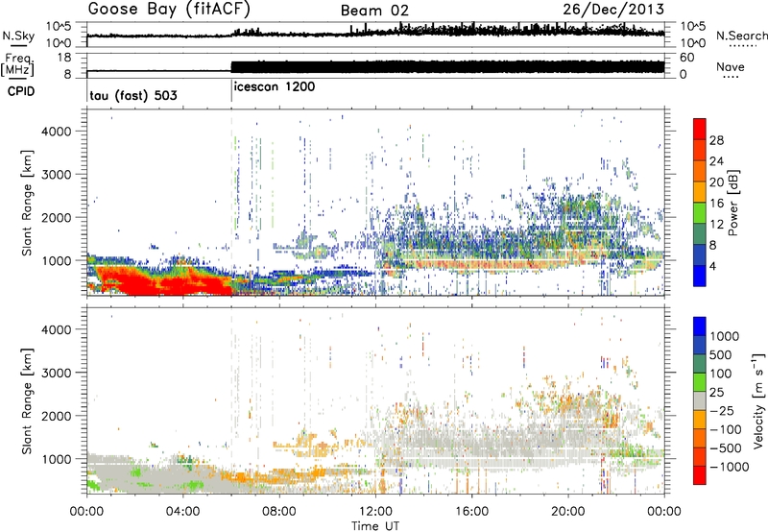Click the '-500' Velocity colorbar label
Screen dimensions: 768x532
pyautogui.click(x=726, y=448)
